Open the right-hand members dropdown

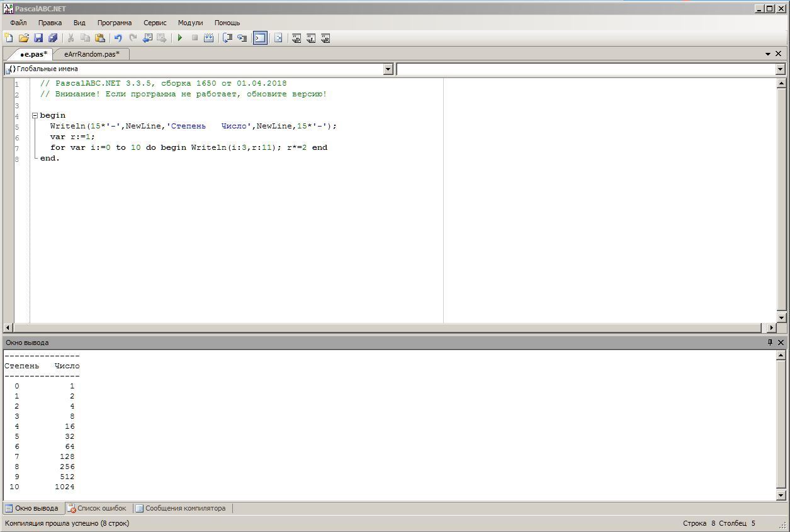point(780,69)
